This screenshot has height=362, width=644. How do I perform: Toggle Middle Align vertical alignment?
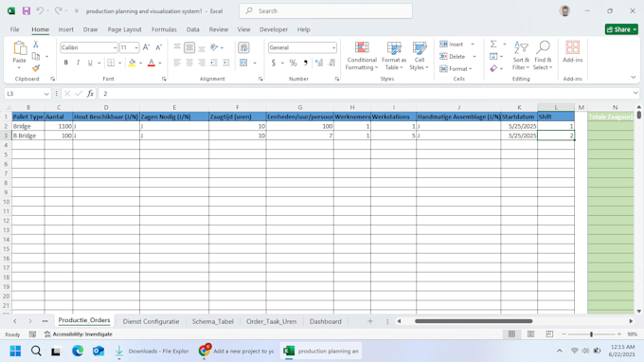click(189, 47)
